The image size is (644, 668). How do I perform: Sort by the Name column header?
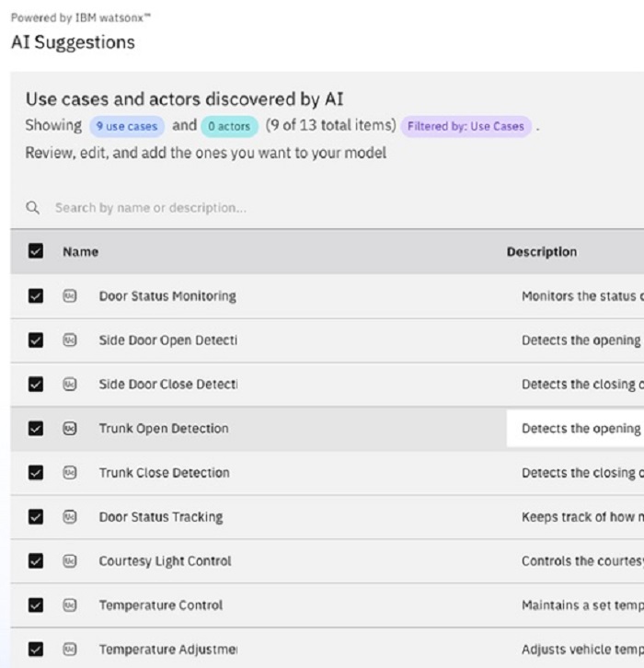point(80,252)
